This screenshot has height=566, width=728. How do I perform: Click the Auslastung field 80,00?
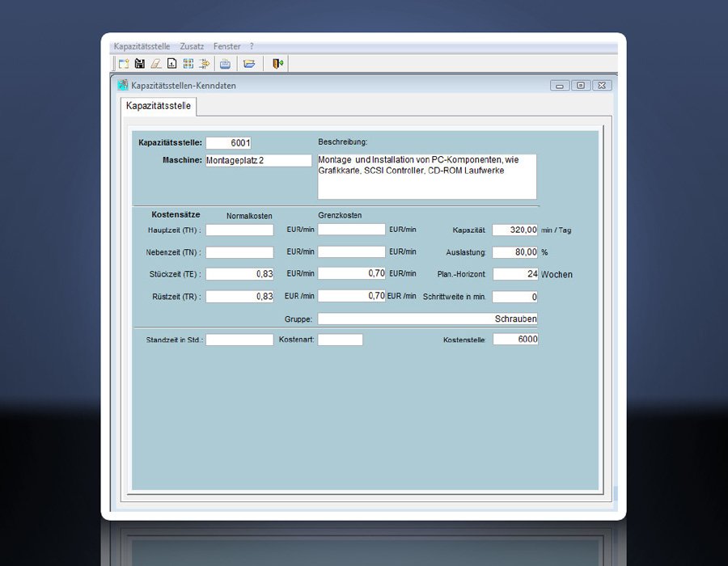[x=515, y=252]
